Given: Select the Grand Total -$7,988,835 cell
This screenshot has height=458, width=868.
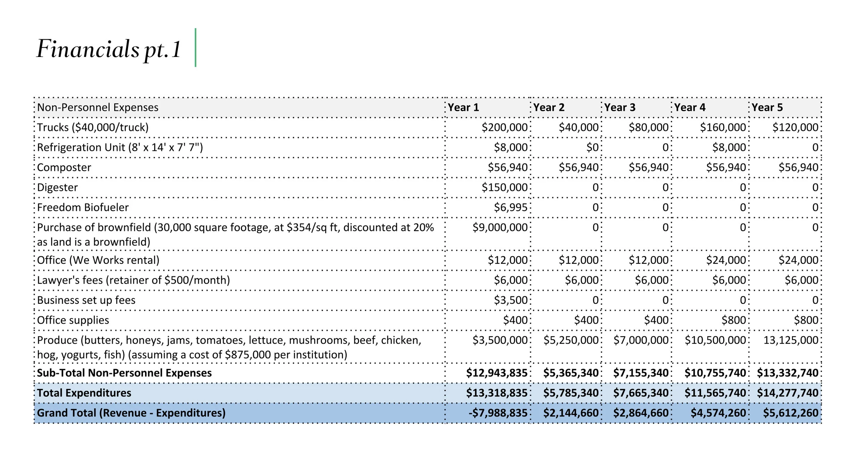Looking at the screenshot, I should 498,413.
